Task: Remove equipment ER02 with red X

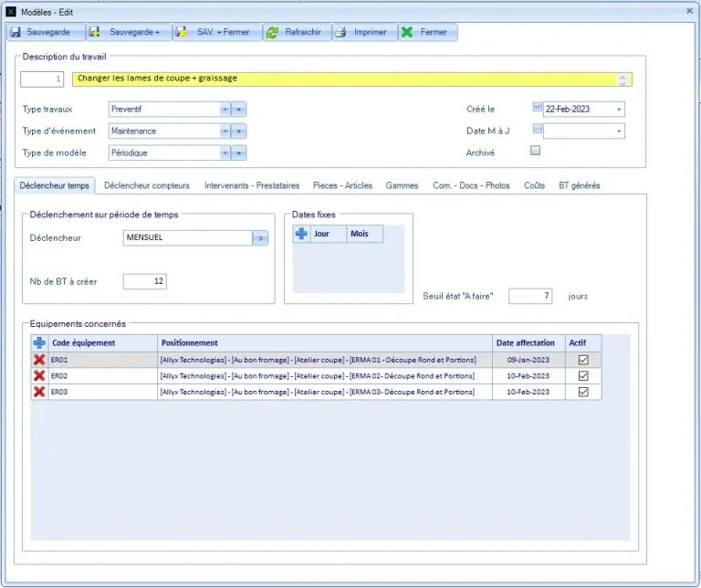Action: (39, 376)
